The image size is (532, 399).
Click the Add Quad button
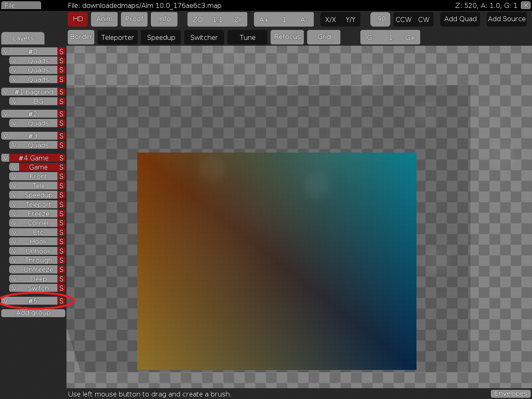pyautogui.click(x=460, y=19)
